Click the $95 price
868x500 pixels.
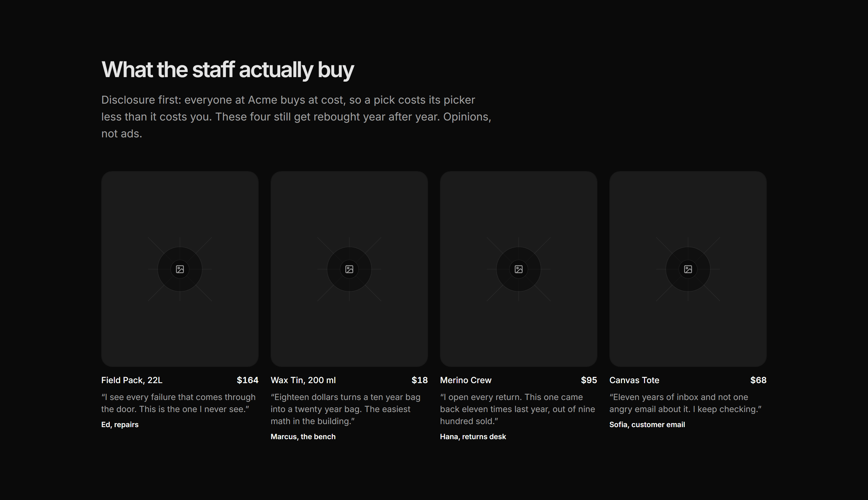589,380
